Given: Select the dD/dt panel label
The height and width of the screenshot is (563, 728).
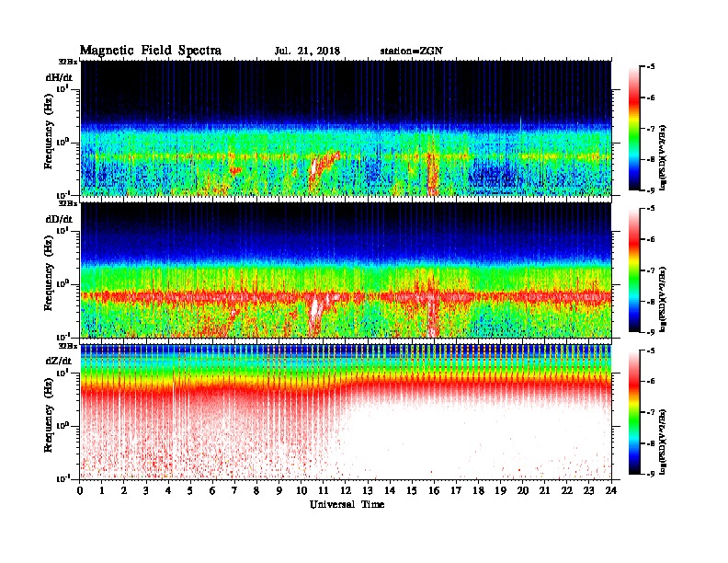Looking at the screenshot, I should coord(59,219).
